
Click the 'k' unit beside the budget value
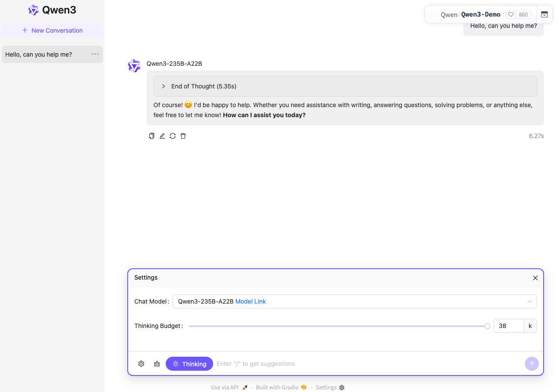coord(530,326)
